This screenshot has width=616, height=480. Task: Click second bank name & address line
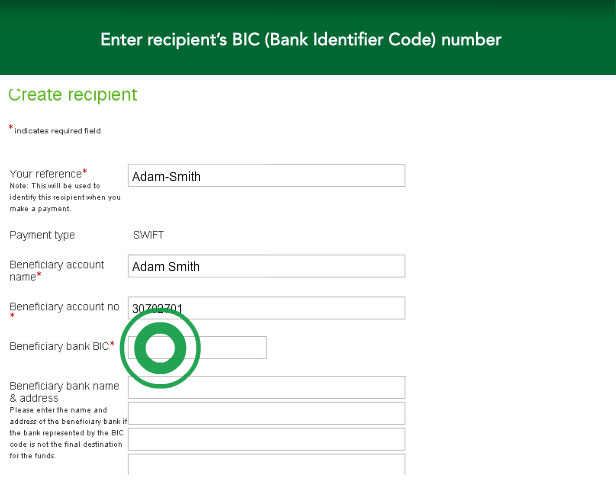(266, 413)
